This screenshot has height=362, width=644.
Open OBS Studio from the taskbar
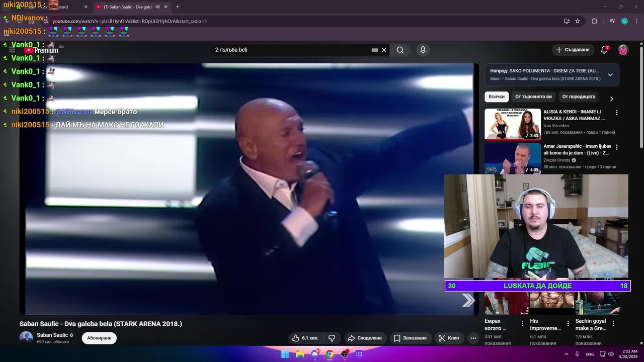pyautogui.click(x=345, y=354)
